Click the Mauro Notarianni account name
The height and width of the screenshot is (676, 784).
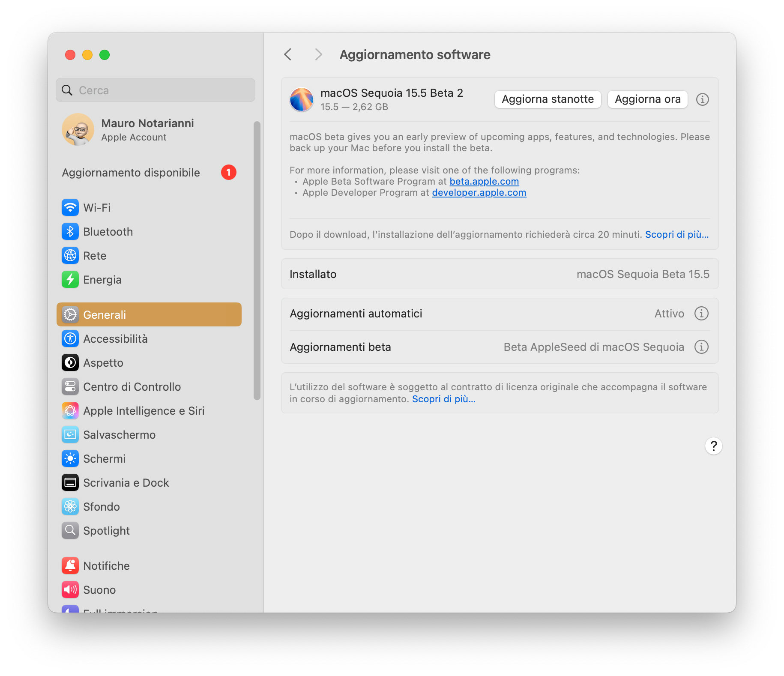coord(147,123)
